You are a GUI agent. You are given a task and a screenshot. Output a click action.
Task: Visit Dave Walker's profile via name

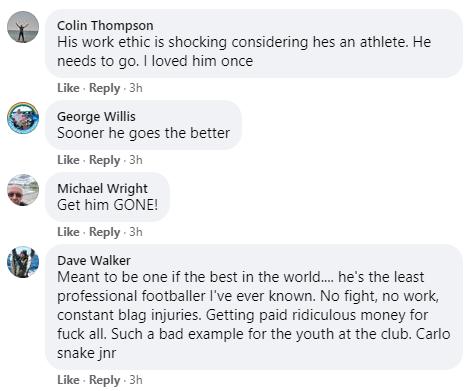[94, 260]
